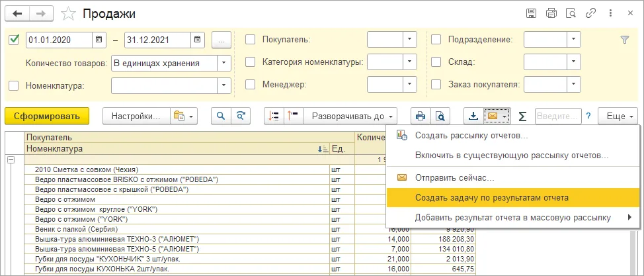Click the Номенклатура column sort icon

tap(323, 149)
